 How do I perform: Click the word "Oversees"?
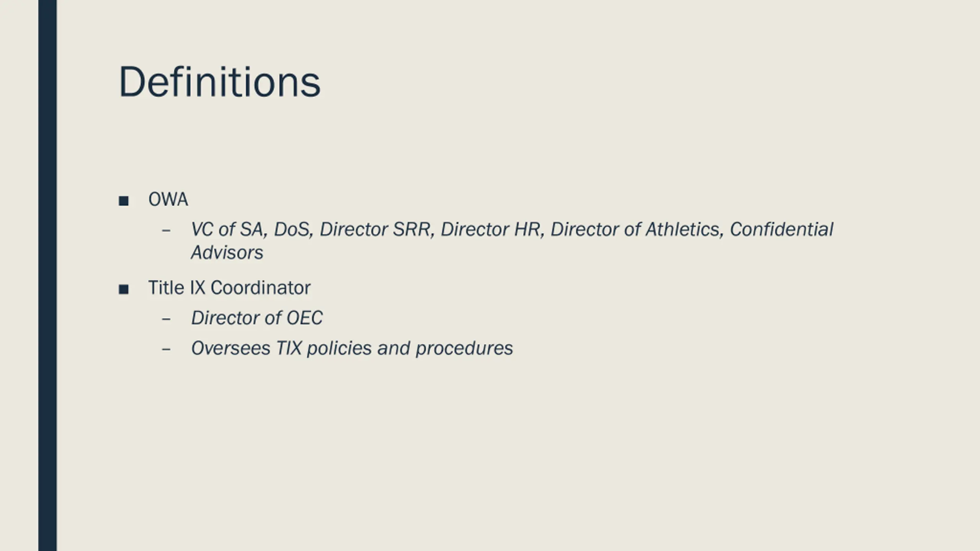pos(231,348)
